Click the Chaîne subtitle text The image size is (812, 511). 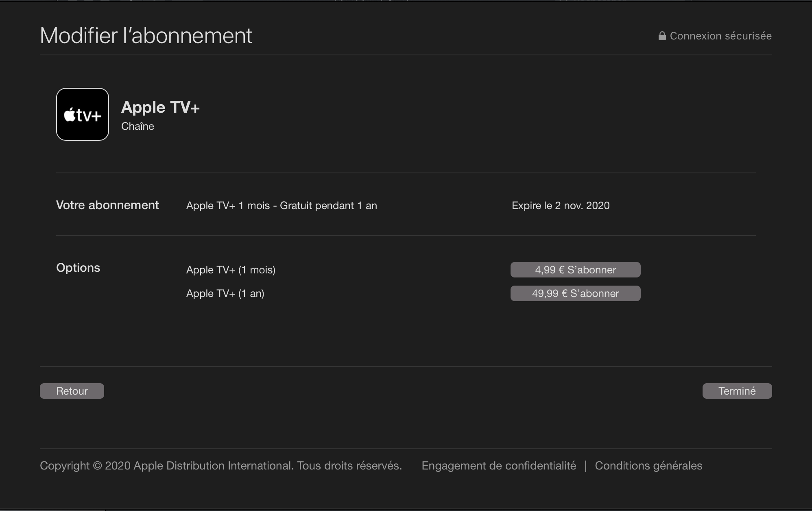[x=138, y=127]
